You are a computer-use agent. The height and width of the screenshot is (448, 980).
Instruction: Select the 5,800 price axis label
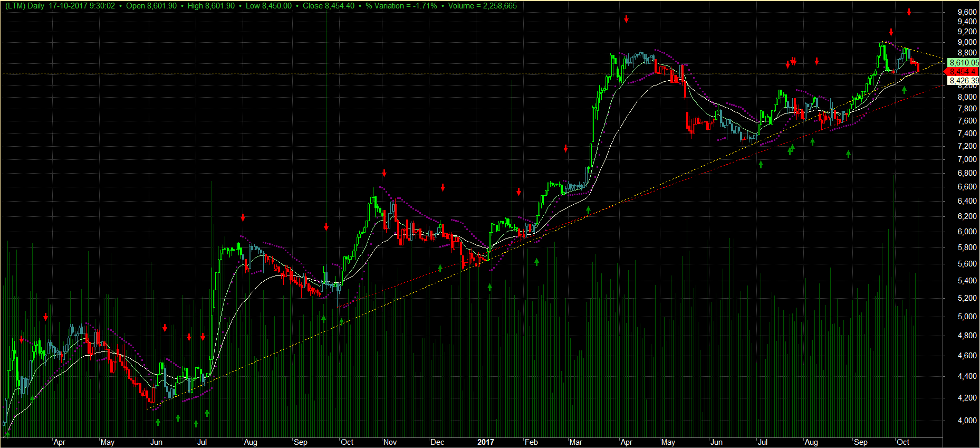pos(967,247)
